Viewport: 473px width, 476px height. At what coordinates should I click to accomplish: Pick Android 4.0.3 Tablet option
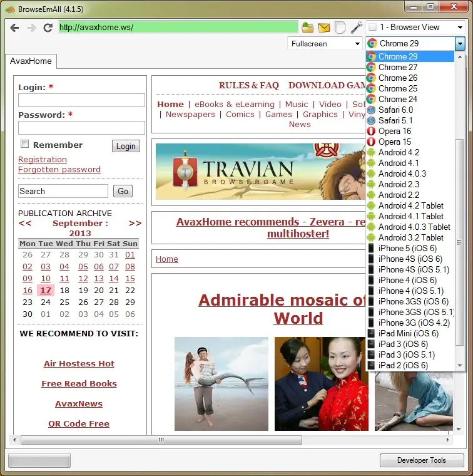click(x=410, y=227)
